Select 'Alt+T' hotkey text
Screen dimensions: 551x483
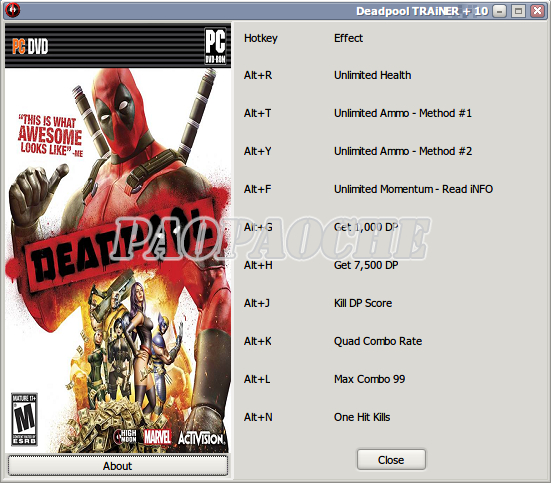258,113
